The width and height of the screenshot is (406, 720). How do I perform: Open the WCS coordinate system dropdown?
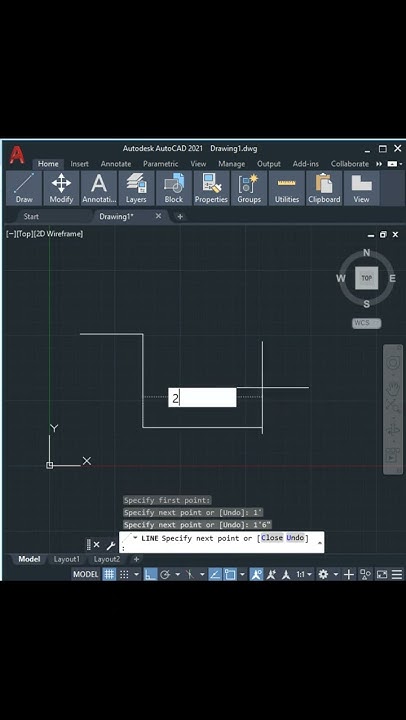tap(367, 323)
